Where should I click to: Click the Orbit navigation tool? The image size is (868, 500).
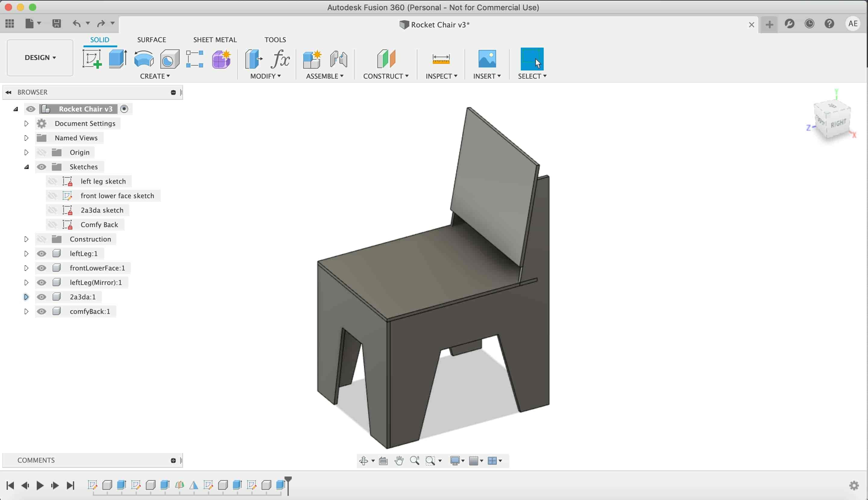click(363, 461)
